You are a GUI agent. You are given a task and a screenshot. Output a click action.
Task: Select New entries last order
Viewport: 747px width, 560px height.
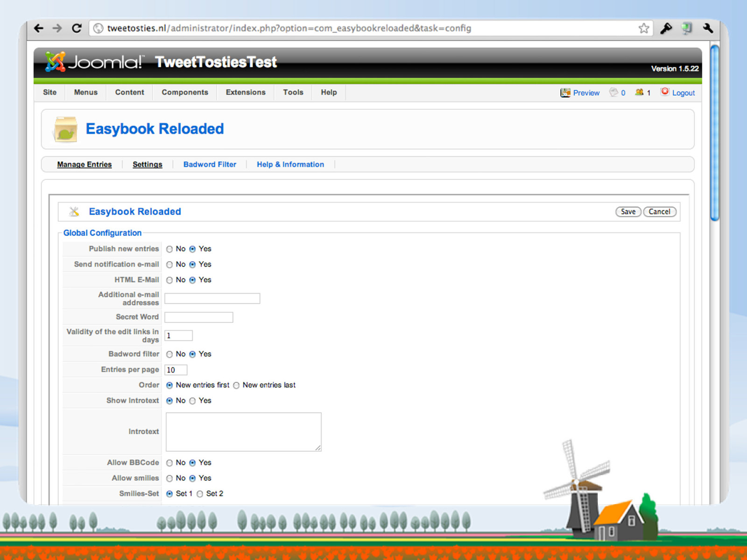pos(236,385)
